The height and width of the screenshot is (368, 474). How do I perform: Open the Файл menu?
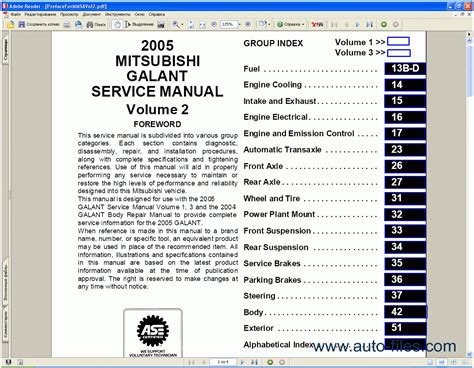click(x=15, y=14)
